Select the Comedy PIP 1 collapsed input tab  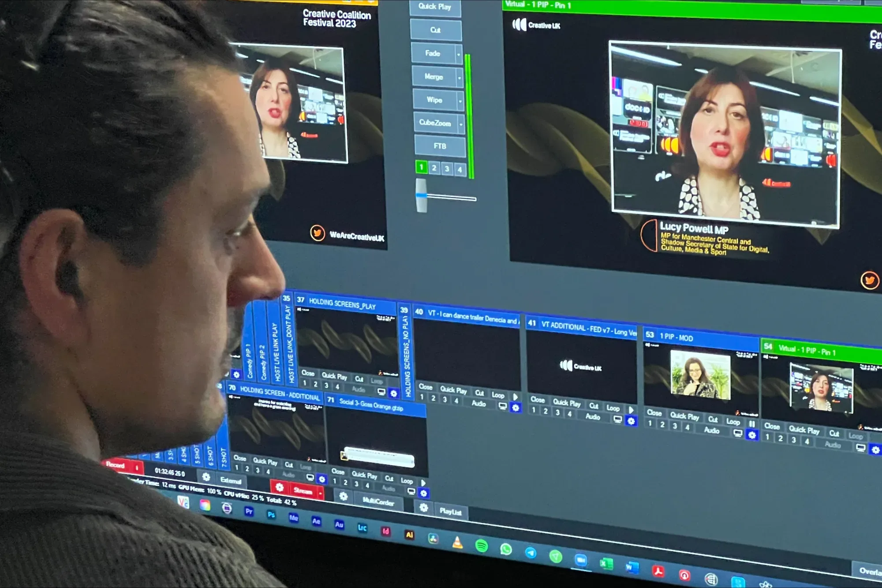(x=248, y=340)
